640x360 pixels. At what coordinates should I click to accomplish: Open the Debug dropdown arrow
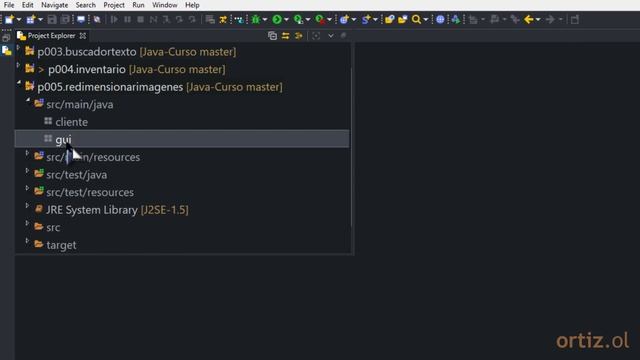click(265, 20)
